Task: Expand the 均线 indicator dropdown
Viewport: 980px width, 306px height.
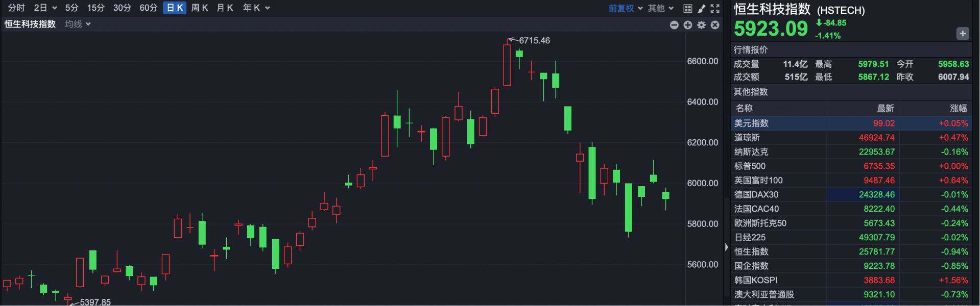Action: click(78, 24)
